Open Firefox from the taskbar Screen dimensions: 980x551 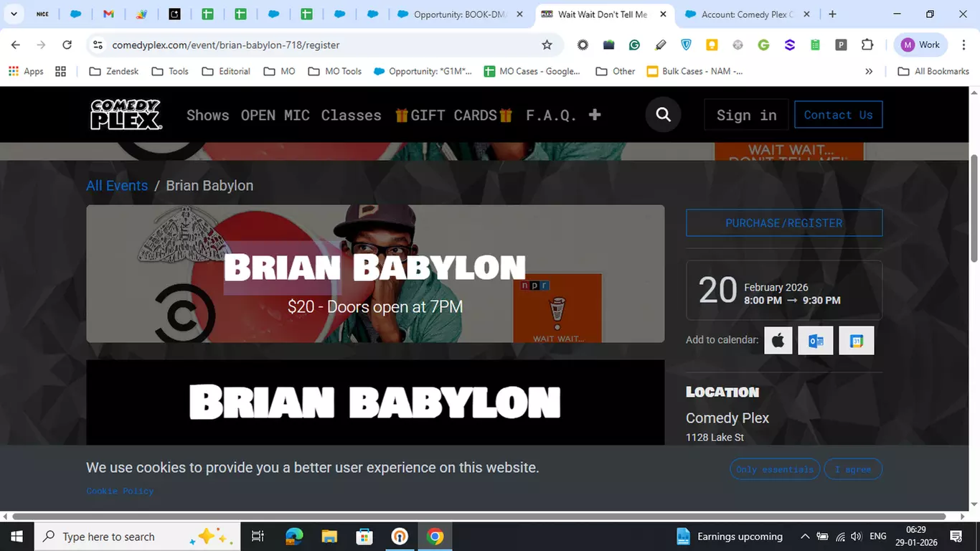click(293, 536)
